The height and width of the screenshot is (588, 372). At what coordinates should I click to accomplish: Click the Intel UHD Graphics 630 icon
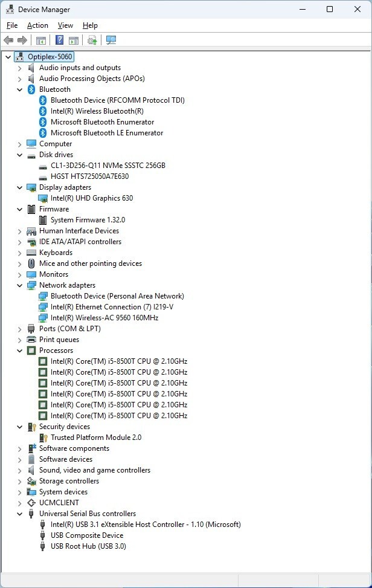coord(43,198)
